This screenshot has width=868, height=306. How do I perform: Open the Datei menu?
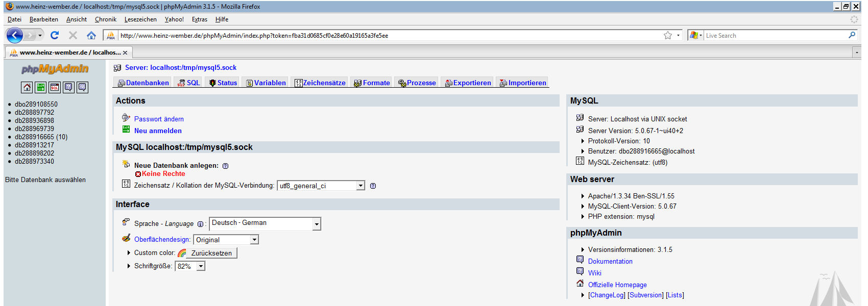[14, 19]
